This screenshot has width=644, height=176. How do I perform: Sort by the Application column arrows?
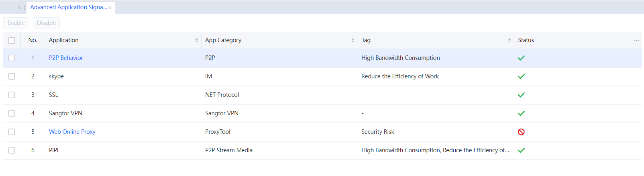tap(197, 40)
